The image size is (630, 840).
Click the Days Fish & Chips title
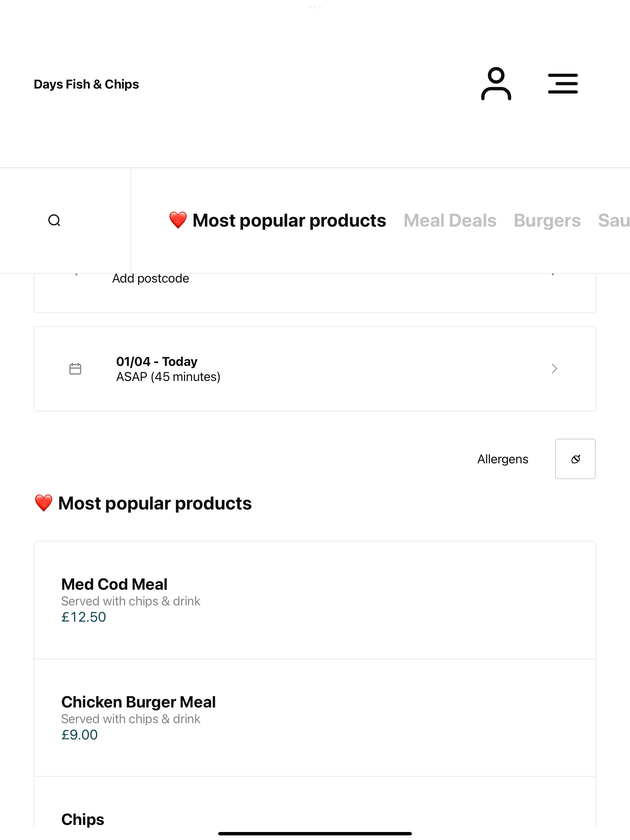pos(86,84)
